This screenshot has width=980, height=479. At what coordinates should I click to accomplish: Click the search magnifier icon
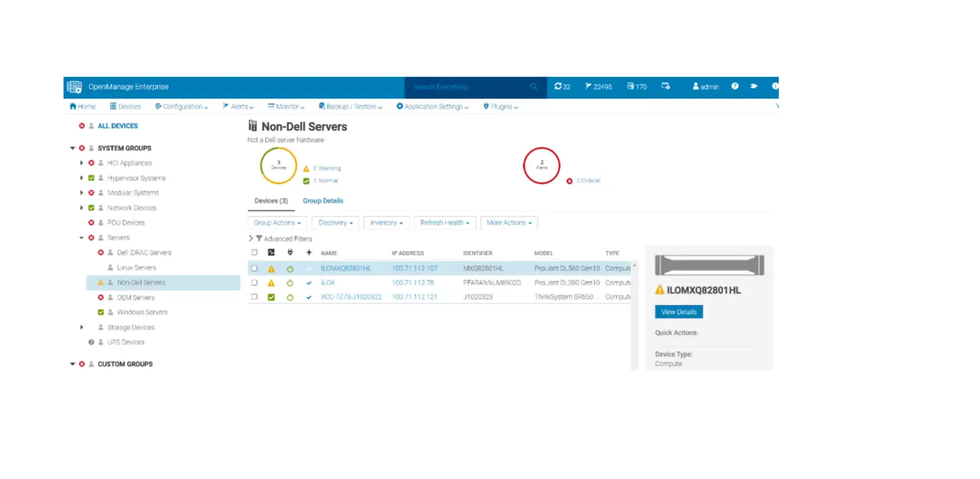[x=534, y=87]
